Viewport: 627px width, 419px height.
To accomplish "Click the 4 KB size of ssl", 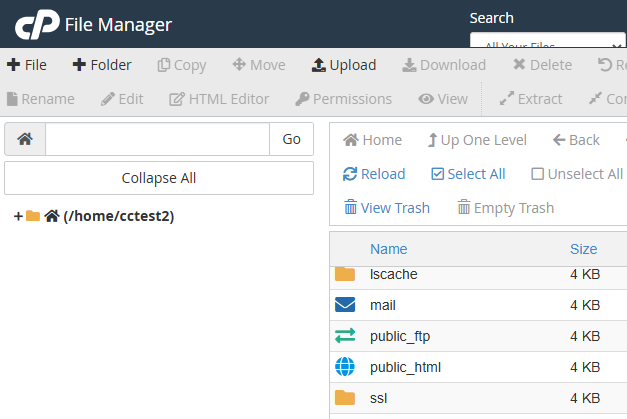I will [x=585, y=398].
